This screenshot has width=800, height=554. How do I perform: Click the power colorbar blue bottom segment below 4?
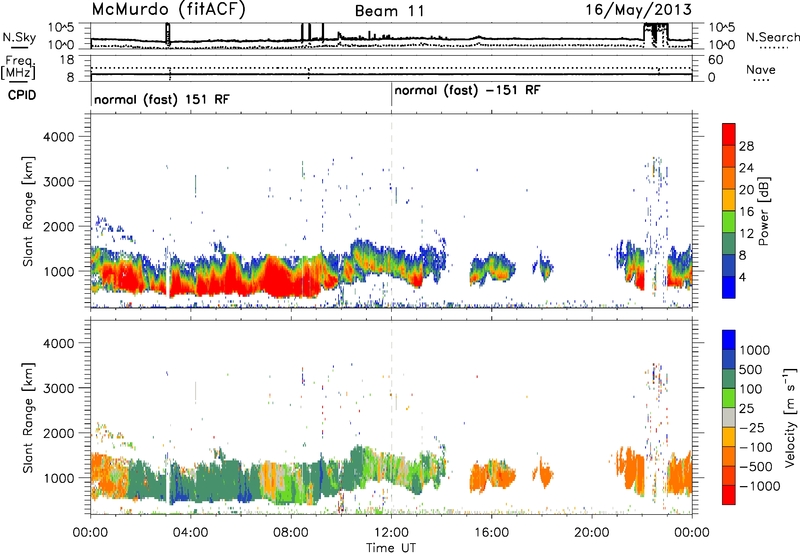[729, 287]
